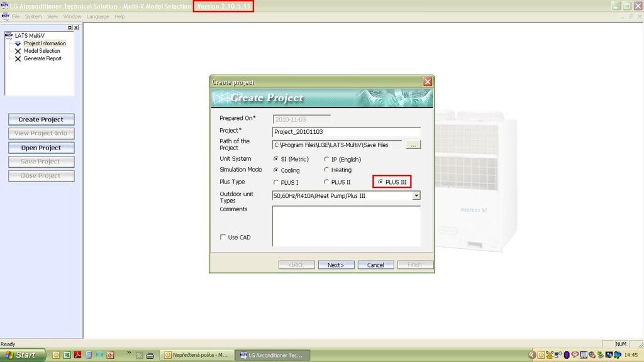Click the yellow frog tray icon

click(x=550, y=355)
